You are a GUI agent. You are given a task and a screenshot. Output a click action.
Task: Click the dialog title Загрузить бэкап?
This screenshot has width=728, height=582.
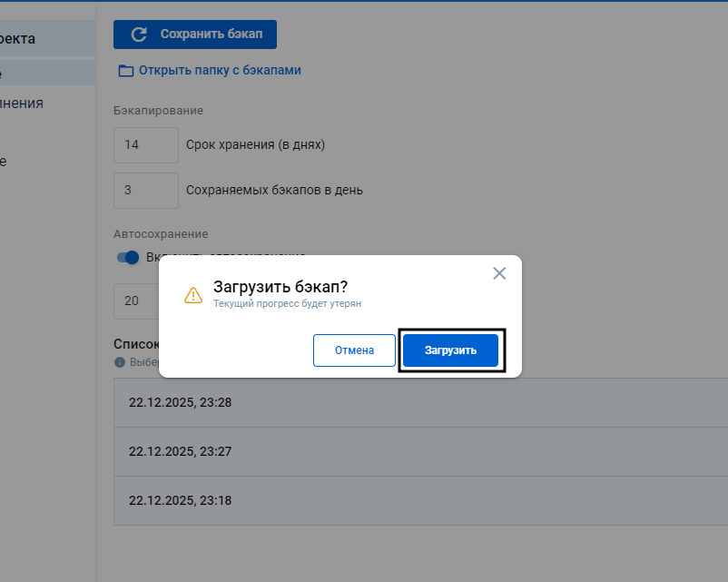[x=280, y=287]
